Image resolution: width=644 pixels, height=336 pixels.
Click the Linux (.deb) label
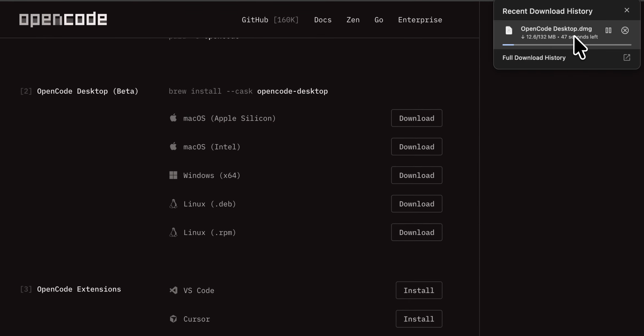click(x=210, y=204)
